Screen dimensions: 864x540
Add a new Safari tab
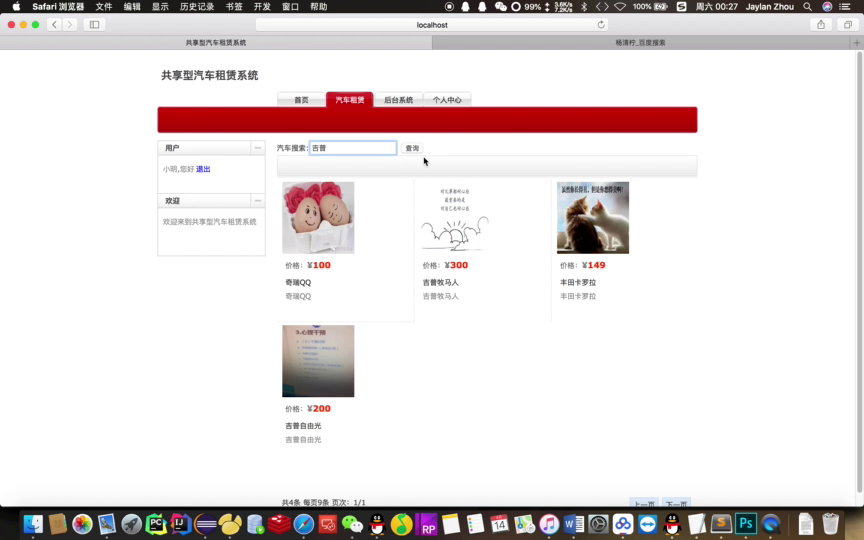(x=857, y=42)
